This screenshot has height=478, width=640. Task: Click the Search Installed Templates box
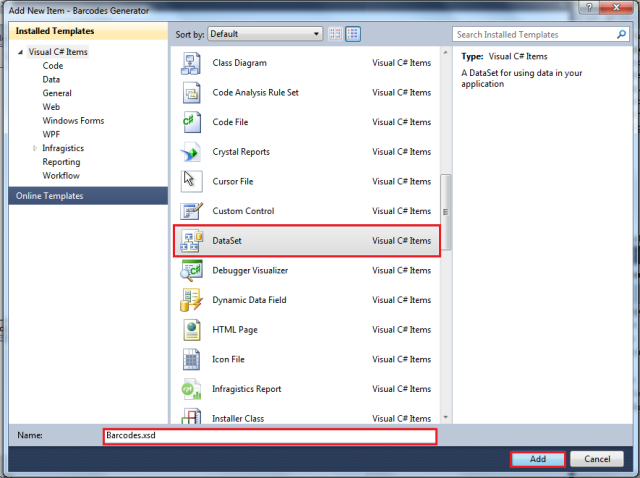point(539,35)
